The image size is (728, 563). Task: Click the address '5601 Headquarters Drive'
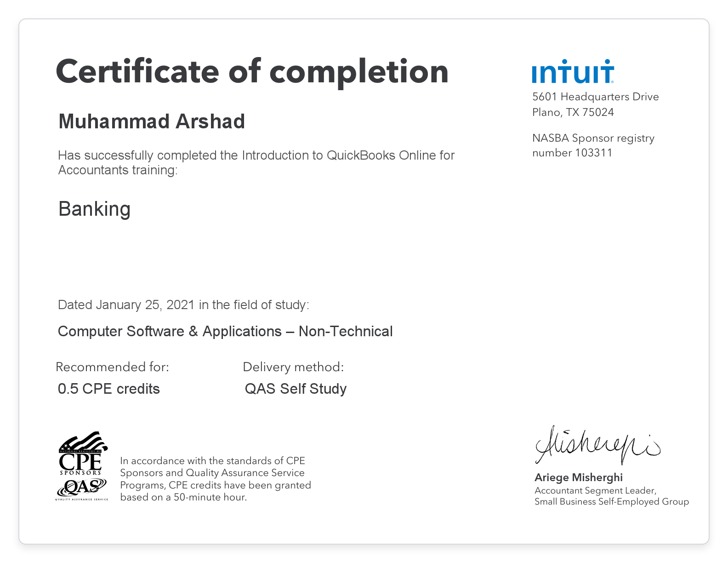[596, 97]
